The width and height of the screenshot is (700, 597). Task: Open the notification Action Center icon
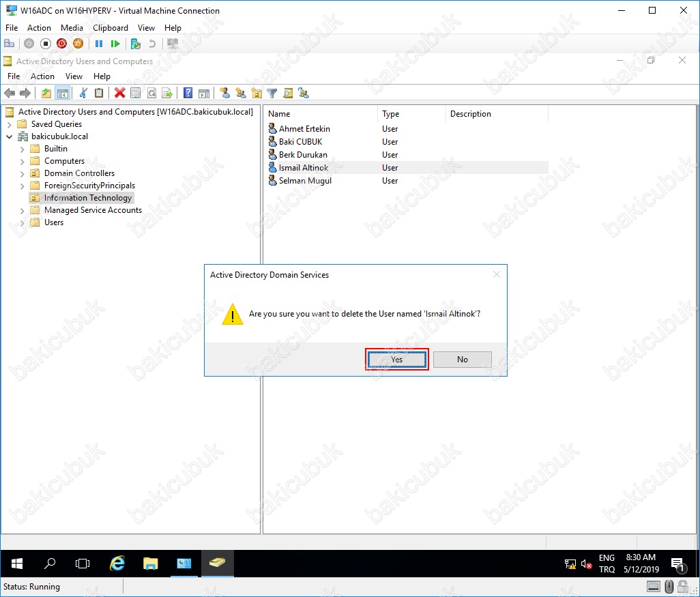tap(678, 564)
